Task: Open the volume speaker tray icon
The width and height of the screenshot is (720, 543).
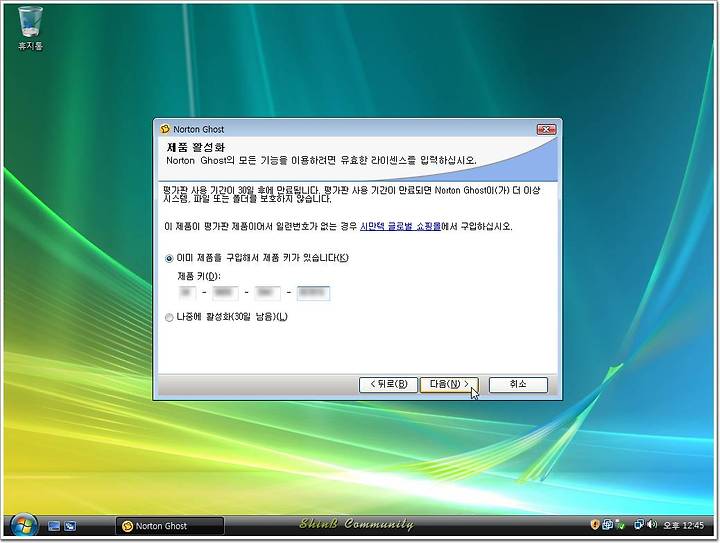Action: coord(652,524)
